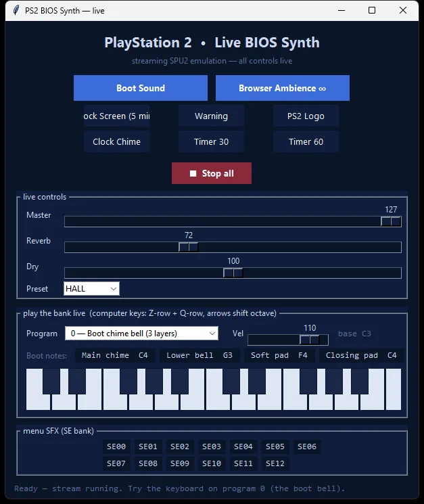Play the SE06 menu sound effect
424x504 pixels.
(x=307, y=446)
